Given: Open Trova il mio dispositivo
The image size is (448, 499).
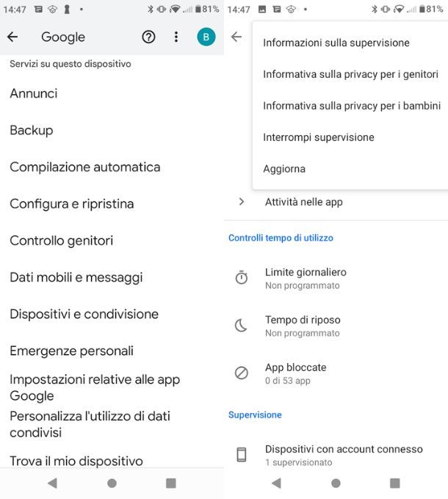Looking at the screenshot, I should [x=76, y=461].
